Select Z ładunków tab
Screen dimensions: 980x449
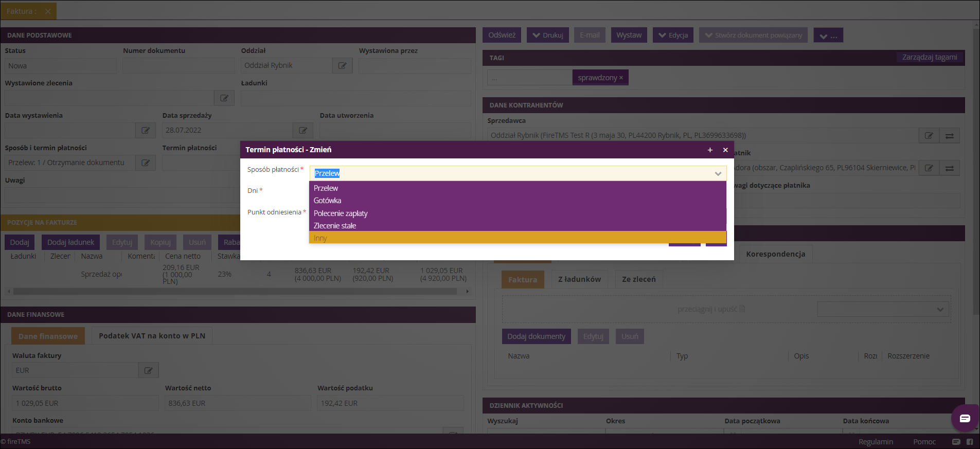click(x=579, y=279)
